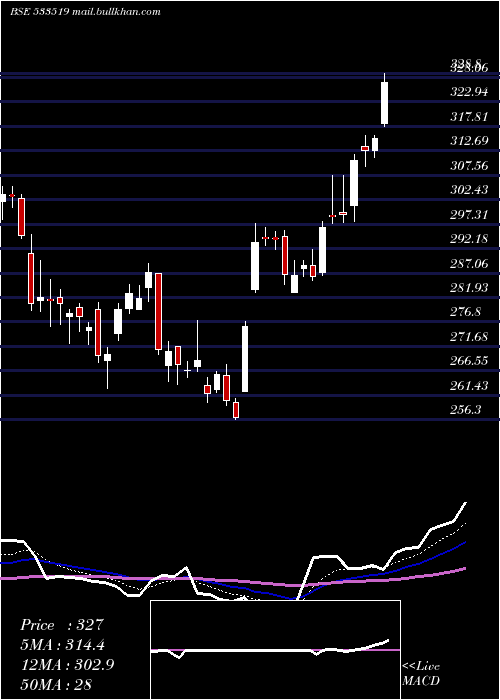Click the '5MA : 314.4' readout
The height and width of the screenshot is (700, 500).
coord(65,645)
